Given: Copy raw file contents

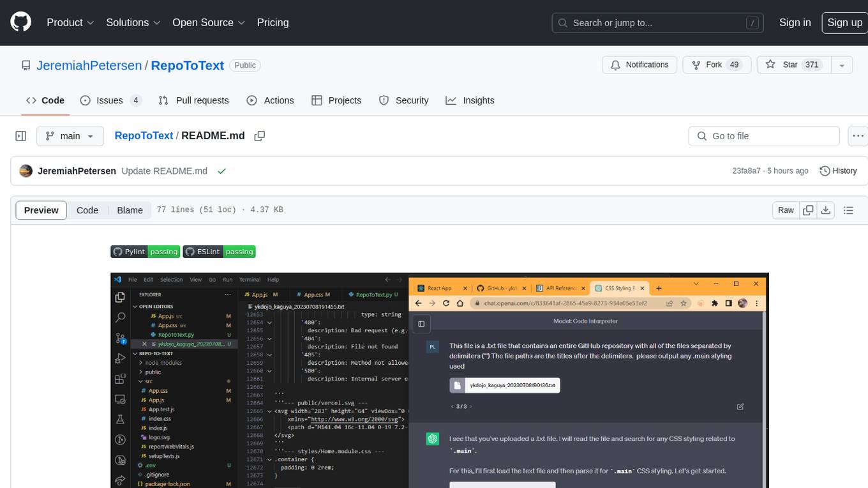Looking at the screenshot, I should (x=808, y=210).
